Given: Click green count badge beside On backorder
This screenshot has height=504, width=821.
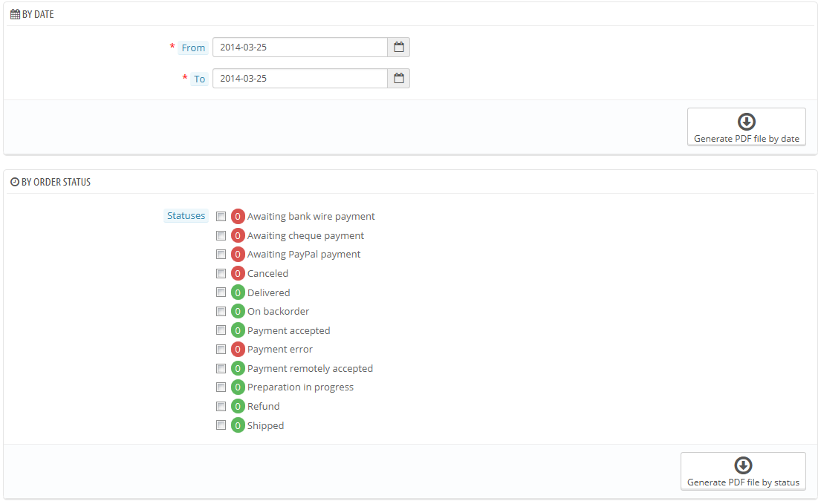Looking at the screenshot, I should pos(238,312).
